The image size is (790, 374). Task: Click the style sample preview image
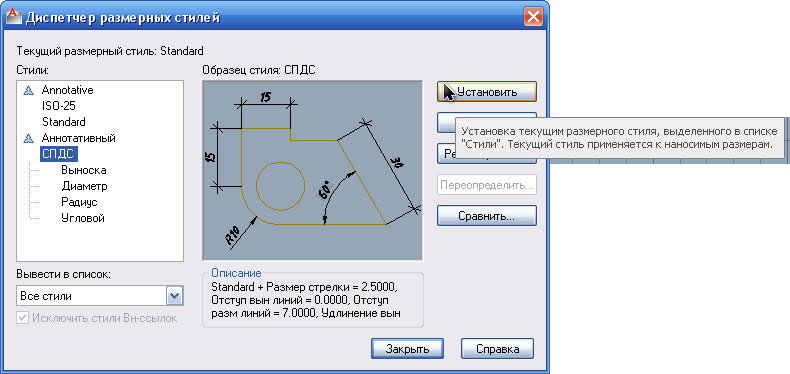312,171
